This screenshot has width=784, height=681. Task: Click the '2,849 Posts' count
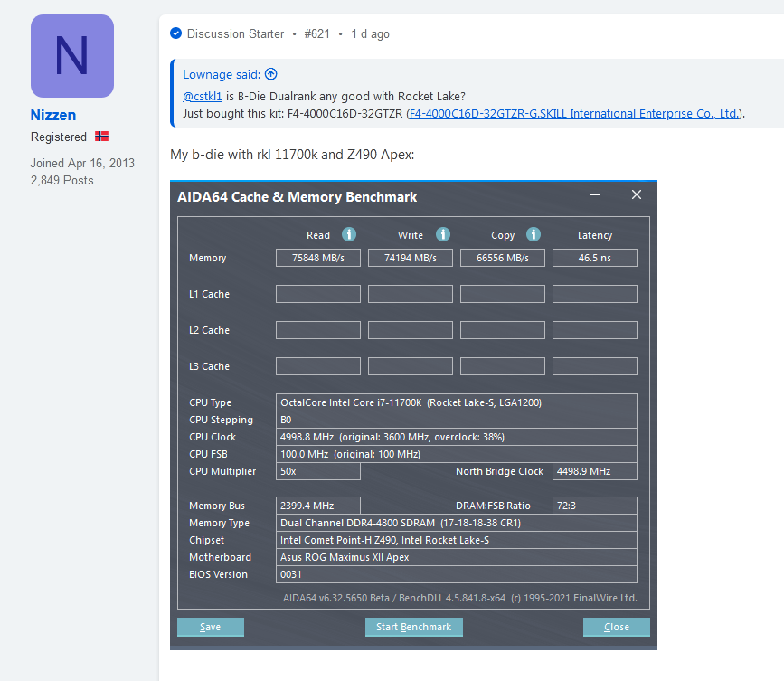(62, 180)
